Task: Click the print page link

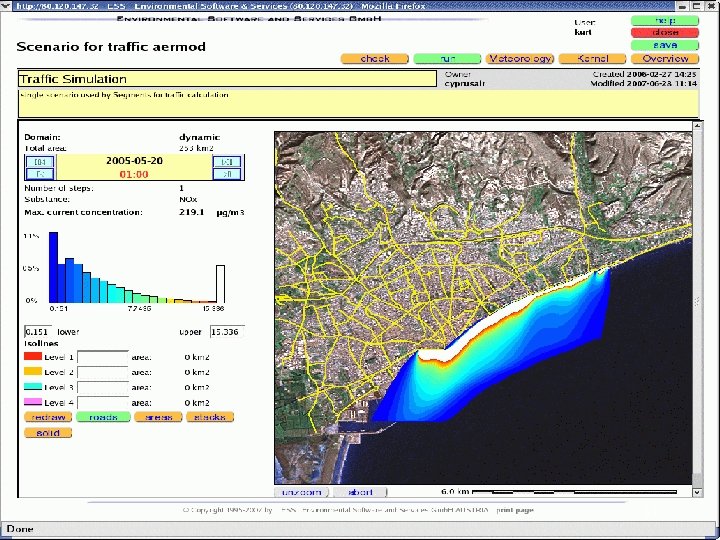Action: click(515, 510)
